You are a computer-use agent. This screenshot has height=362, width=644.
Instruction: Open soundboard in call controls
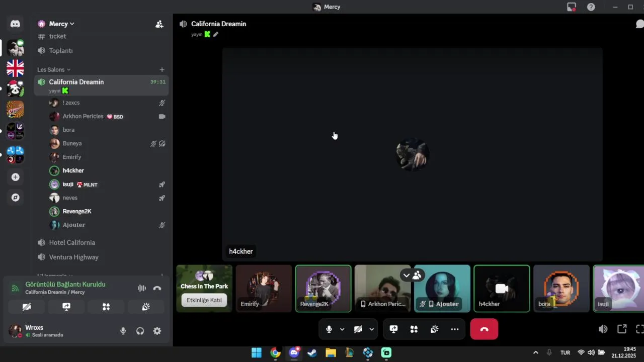[x=434, y=329]
